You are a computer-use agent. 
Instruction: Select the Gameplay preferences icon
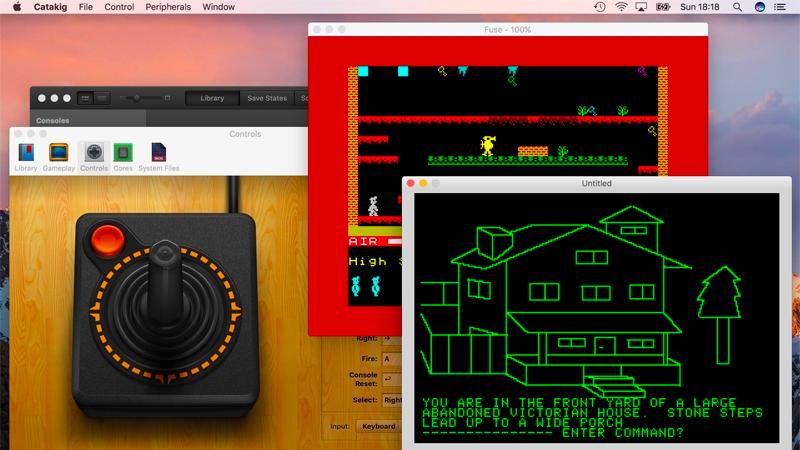pyautogui.click(x=59, y=157)
